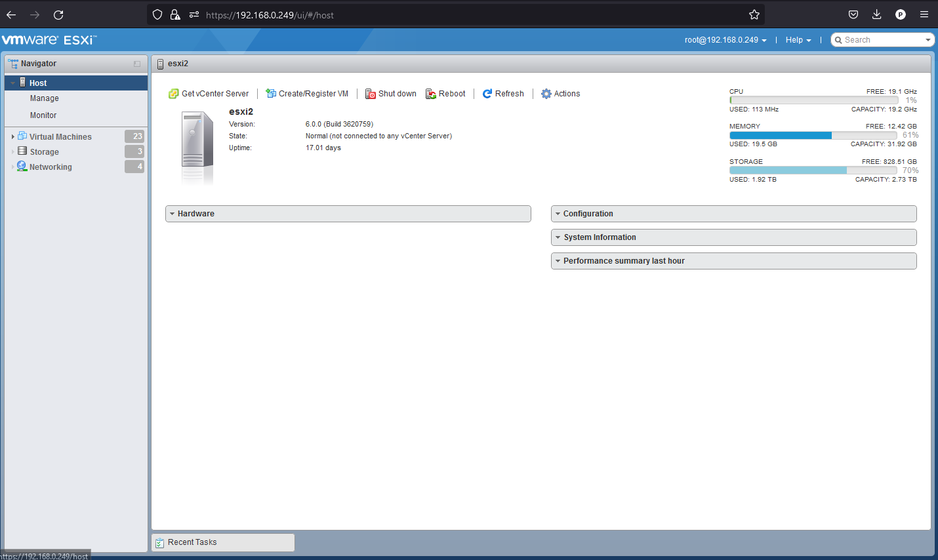
Task: Collapse the Configuration section
Action: click(558, 214)
